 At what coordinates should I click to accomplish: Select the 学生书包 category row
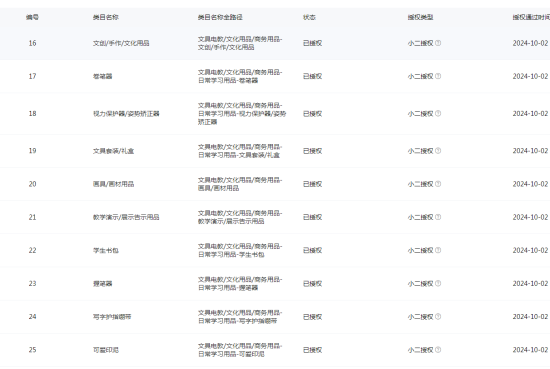275,250
